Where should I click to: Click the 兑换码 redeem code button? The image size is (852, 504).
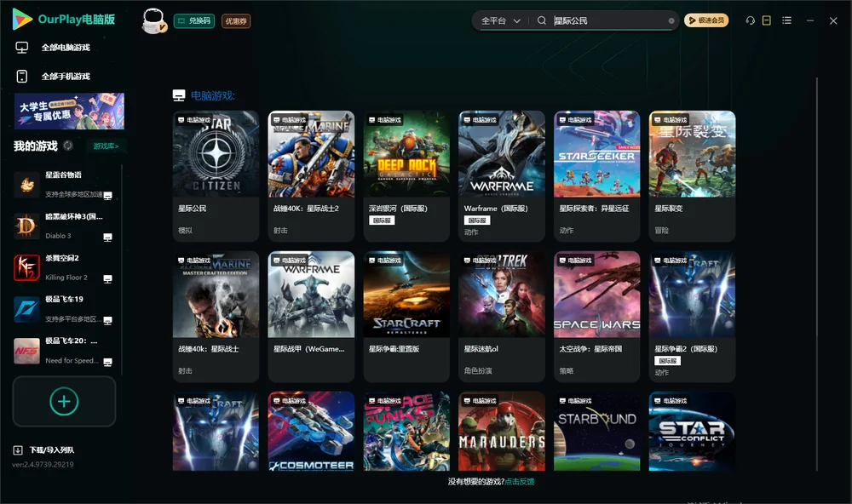click(x=194, y=20)
